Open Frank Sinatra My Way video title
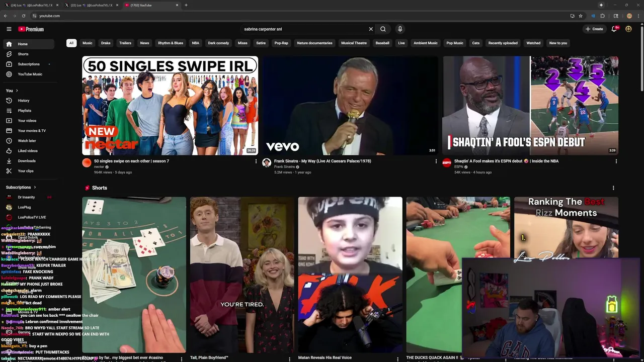Viewport: 644px width, 362px height. pyautogui.click(x=323, y=161)
